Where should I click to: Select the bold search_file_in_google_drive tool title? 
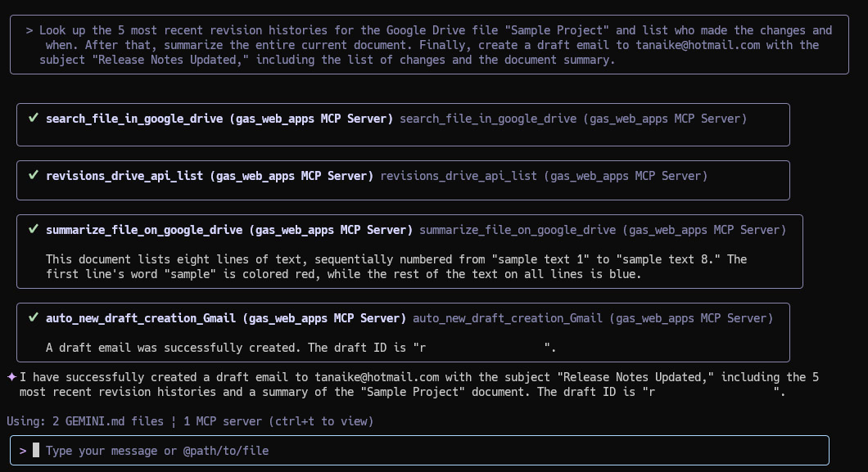coord(219,119)
